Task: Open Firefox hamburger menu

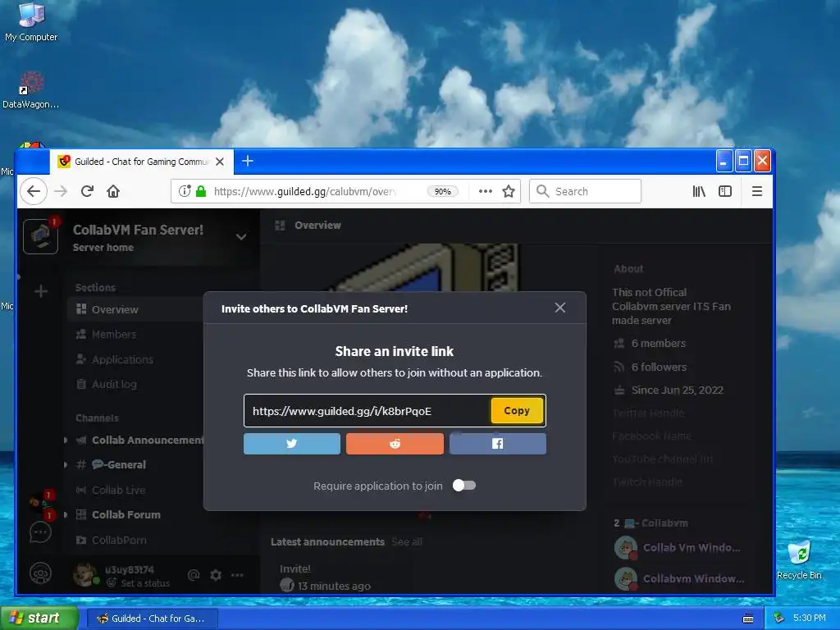Action: coord(757,191)
